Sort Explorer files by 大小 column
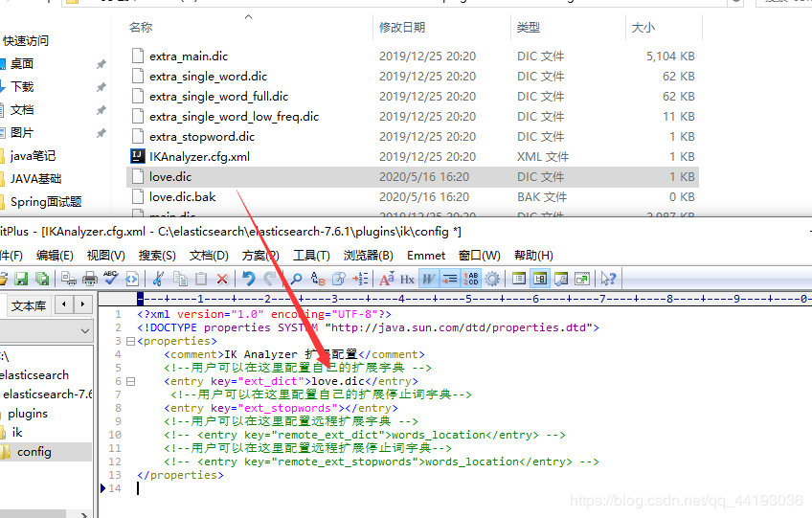The image size is (812, 518). [643, 28]
